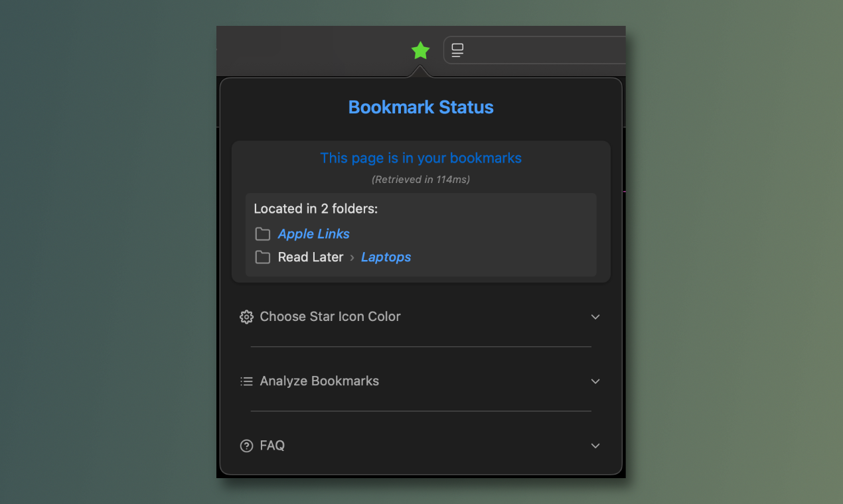Click the reader view icon beside the address bar

point(457,50)
